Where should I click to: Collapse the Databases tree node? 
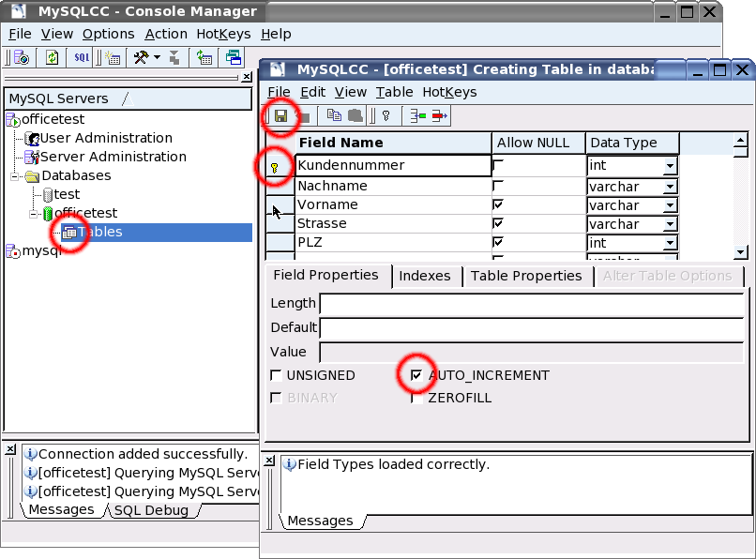(16, 175)
